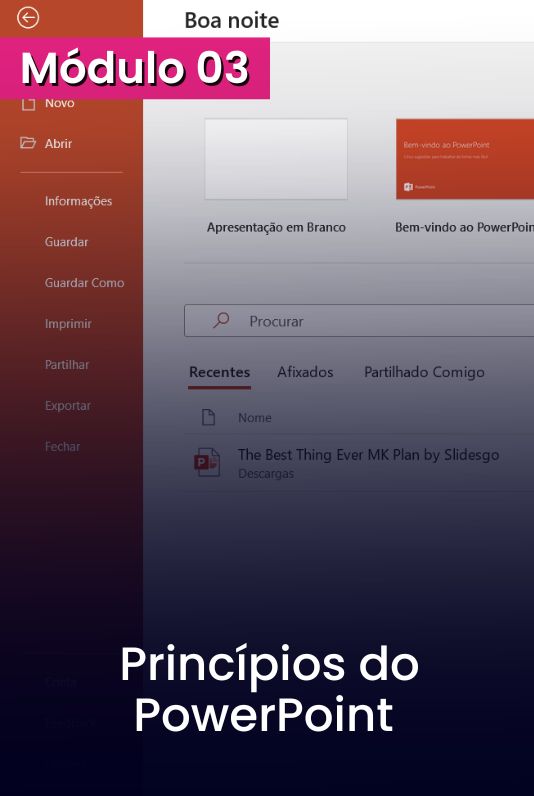Click the PowerPoint file icon for Slidesgo
The height and width of the screenshot is (796, 534).
[207, 462]
